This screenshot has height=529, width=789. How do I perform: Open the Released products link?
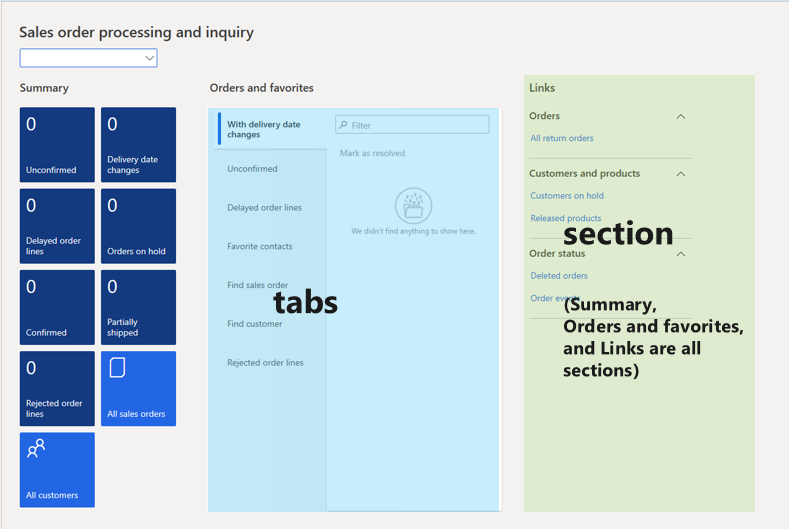pos(566,218)
